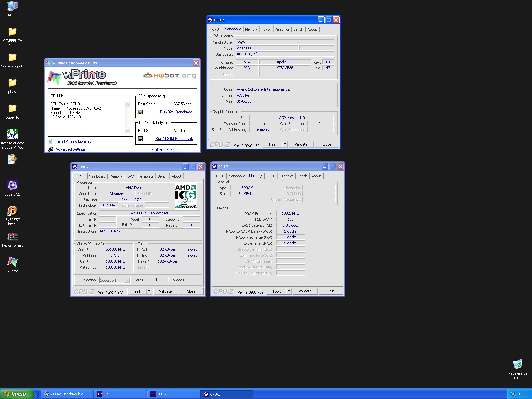Switch to the Memory tab in Mainboard CPU-Z window
Screen dimensions: 532x399
[x=251, y=29]
